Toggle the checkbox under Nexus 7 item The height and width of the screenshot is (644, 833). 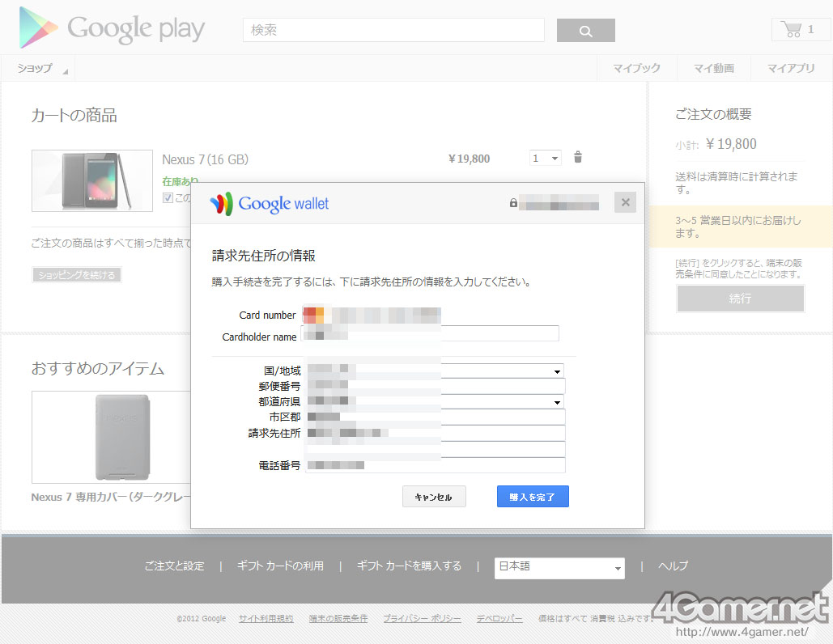(168, 197)
